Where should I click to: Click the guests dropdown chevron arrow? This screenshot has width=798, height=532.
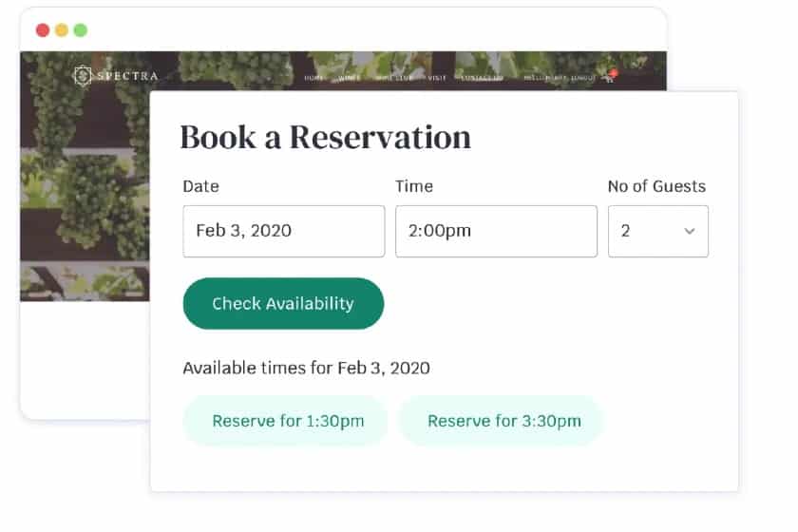click(x=689, y=231)
